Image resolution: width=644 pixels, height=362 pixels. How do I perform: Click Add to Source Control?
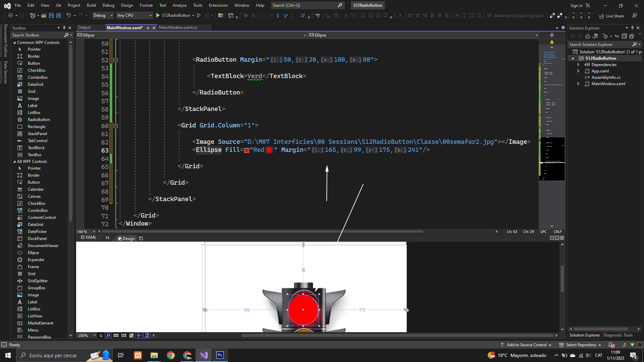pos(526,345)
